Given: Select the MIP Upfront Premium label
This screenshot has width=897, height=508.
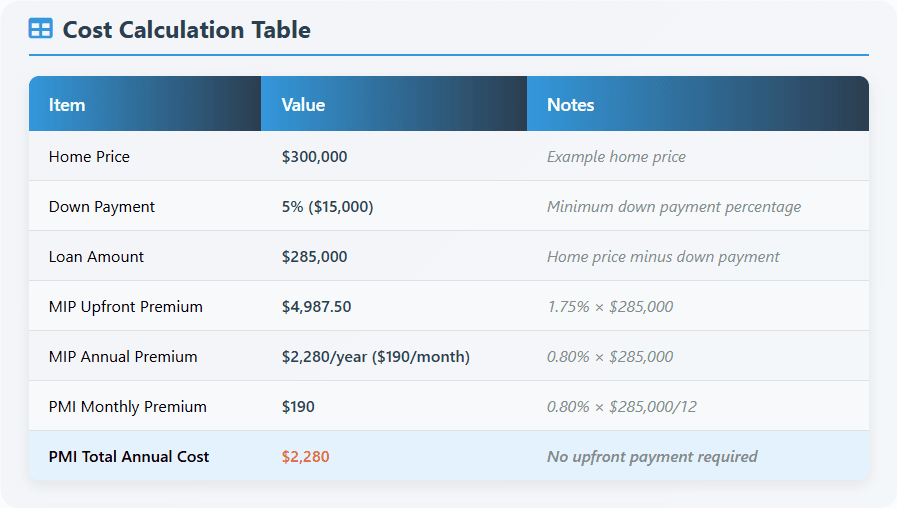Looking at the screenshot, I should (126, 307).
